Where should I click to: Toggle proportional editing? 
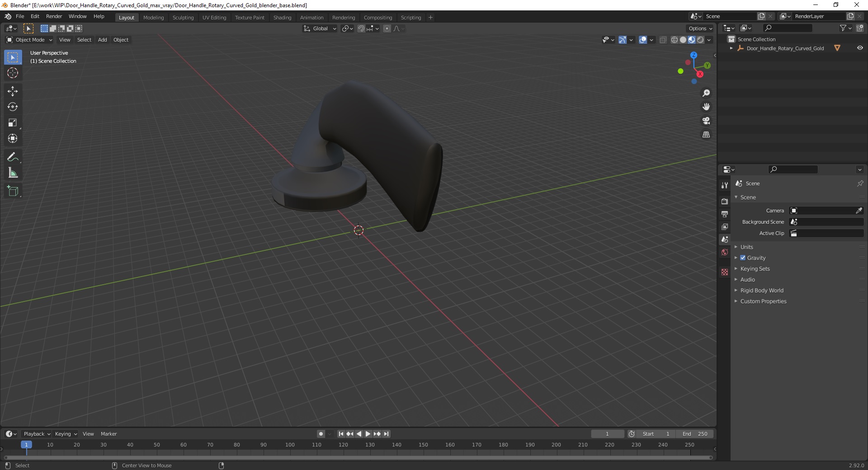tap(387, 28)
